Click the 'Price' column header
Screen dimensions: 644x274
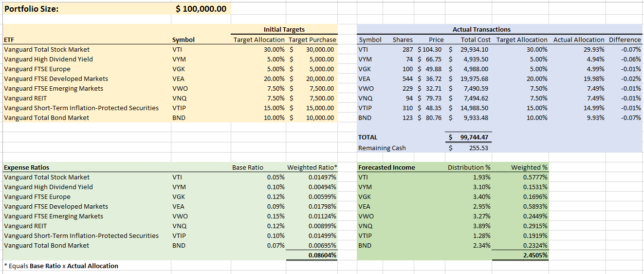(x=436, y=39)
